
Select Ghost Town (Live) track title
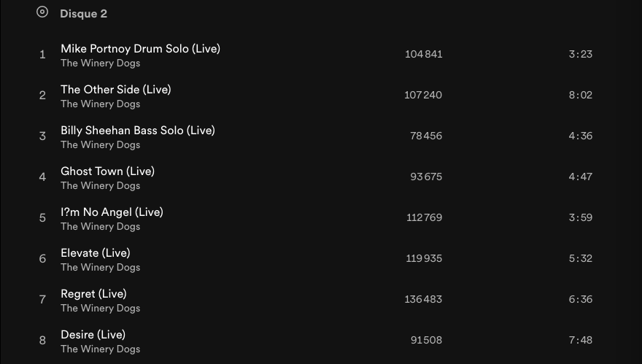(x=107, y=171)
